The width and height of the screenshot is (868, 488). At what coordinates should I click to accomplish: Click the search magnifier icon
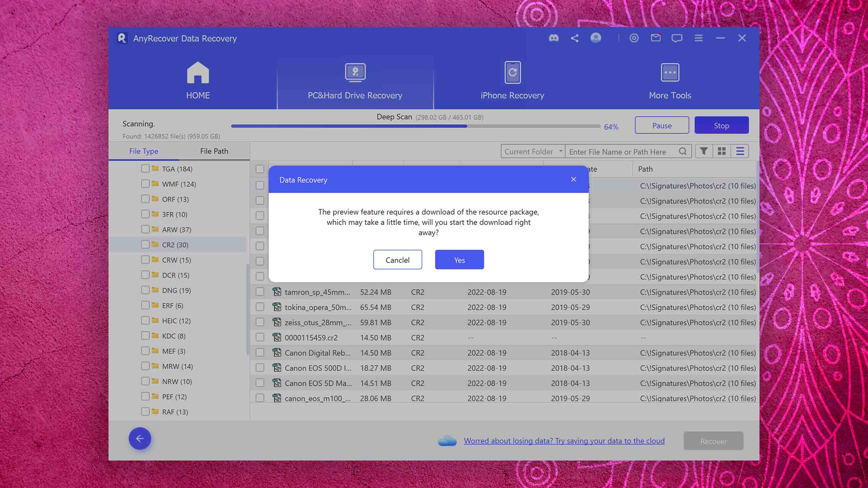point(682,151)
